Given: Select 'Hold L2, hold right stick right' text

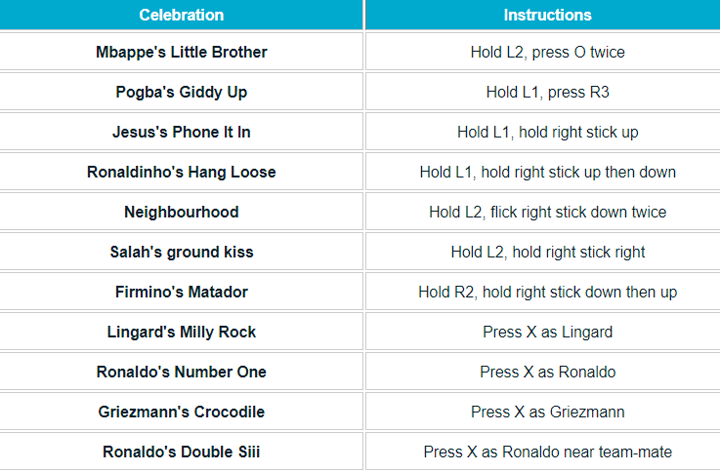Looking at the screenshot, I should [x=547, y=252].
